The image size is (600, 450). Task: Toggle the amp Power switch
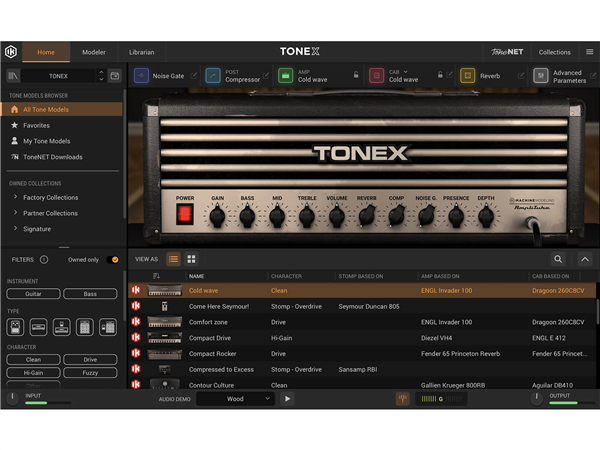pyautogui.click(x=185, y=214)
